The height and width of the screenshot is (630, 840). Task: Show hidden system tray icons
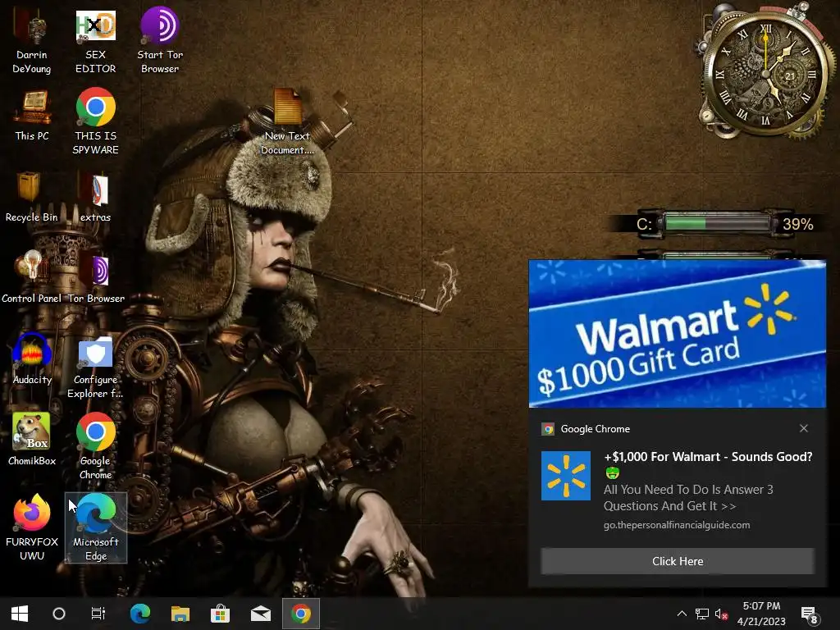point(682,614)
